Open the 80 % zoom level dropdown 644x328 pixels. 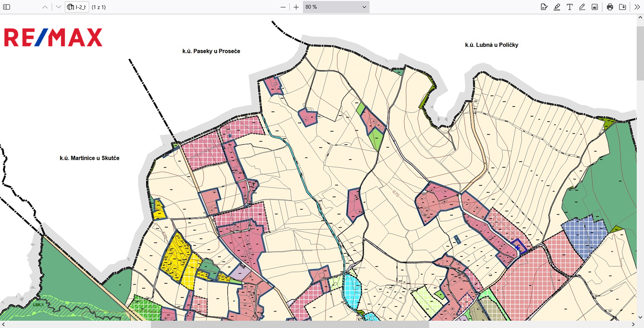coord(336,7)
